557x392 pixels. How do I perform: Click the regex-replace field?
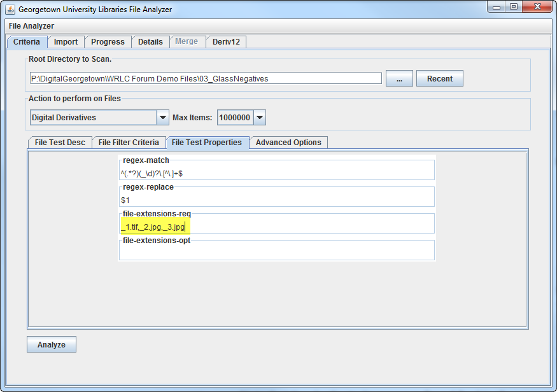point(276,200)
